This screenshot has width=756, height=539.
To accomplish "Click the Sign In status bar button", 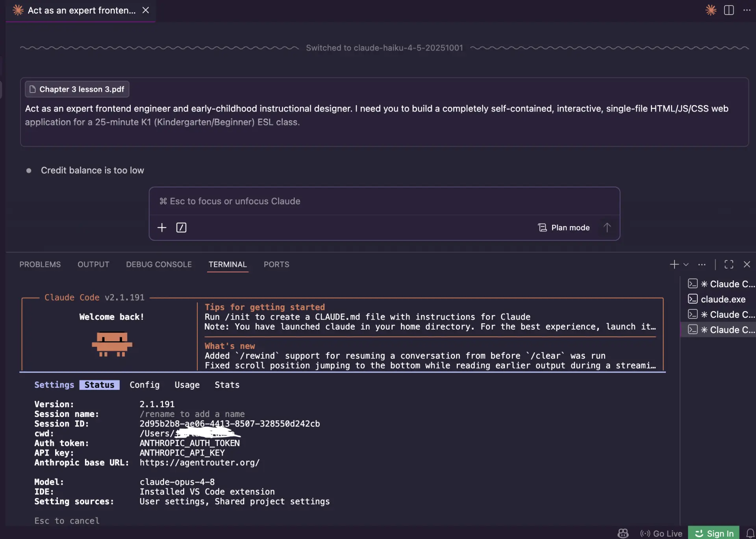I will point(714,533).
